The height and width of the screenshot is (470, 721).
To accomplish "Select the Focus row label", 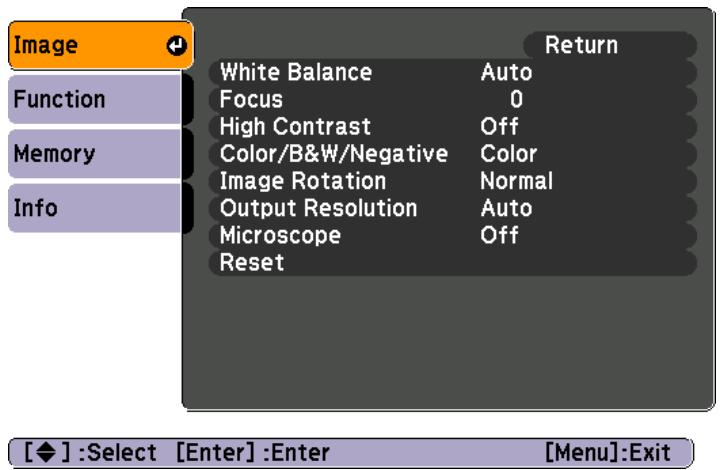I will [x=251, y=99].
